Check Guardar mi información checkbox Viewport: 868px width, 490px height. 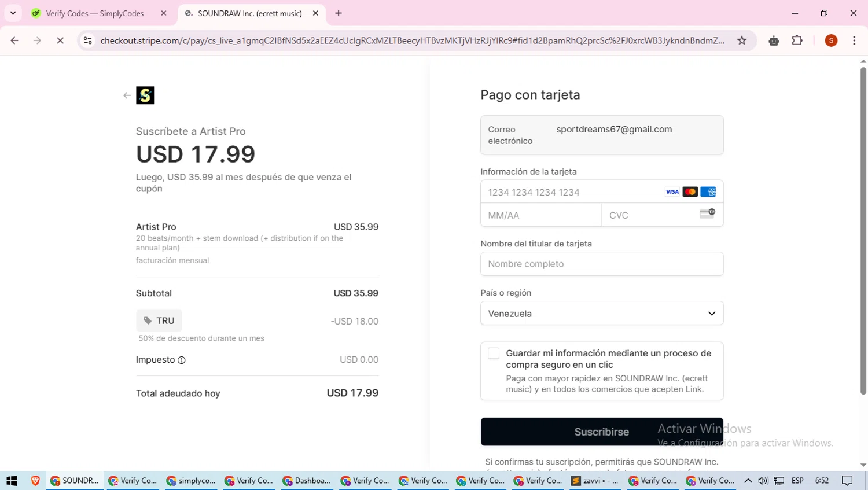click(x=494, y=353)
